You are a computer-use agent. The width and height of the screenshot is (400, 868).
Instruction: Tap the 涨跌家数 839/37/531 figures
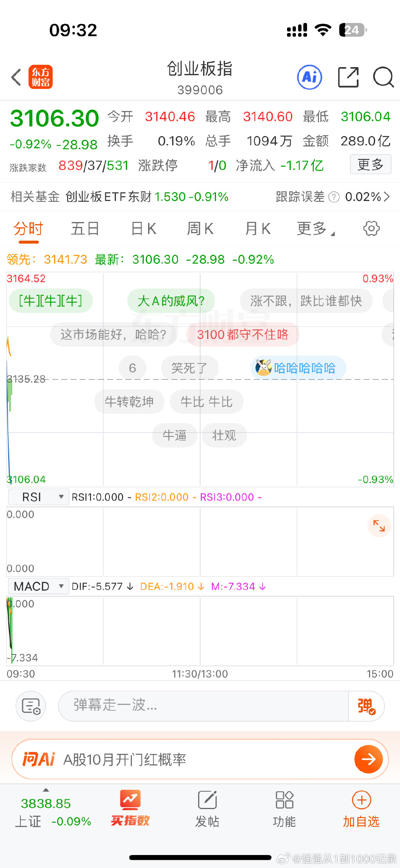(x=69, y=166)
